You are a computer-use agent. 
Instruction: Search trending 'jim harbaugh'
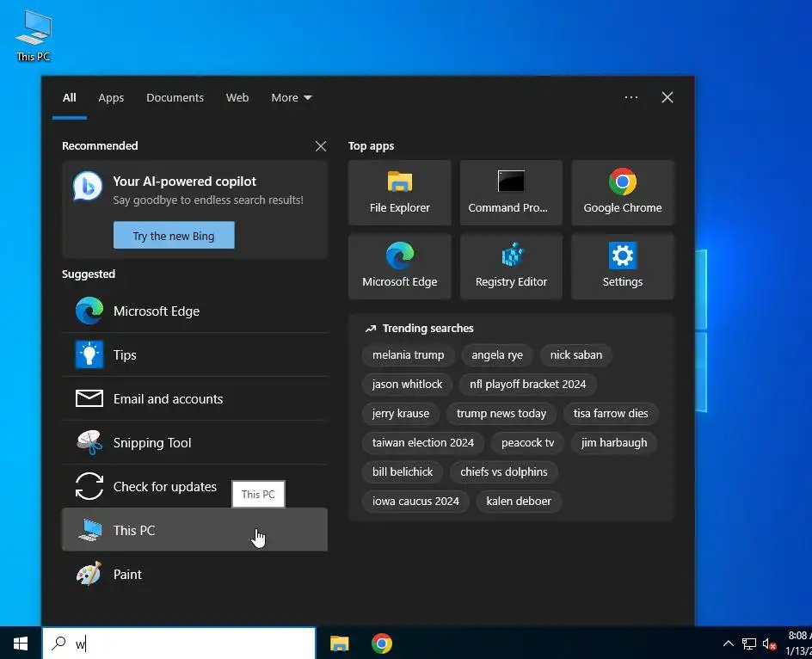[613, 442]
